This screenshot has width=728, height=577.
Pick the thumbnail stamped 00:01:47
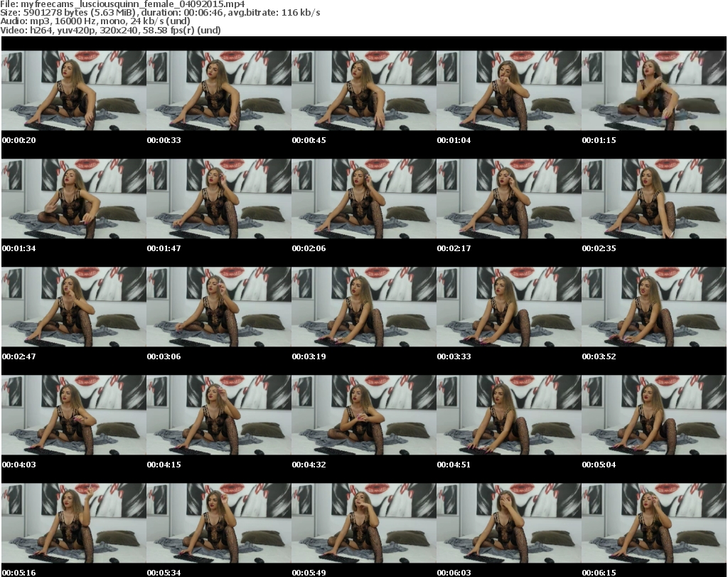coord(219,198)
